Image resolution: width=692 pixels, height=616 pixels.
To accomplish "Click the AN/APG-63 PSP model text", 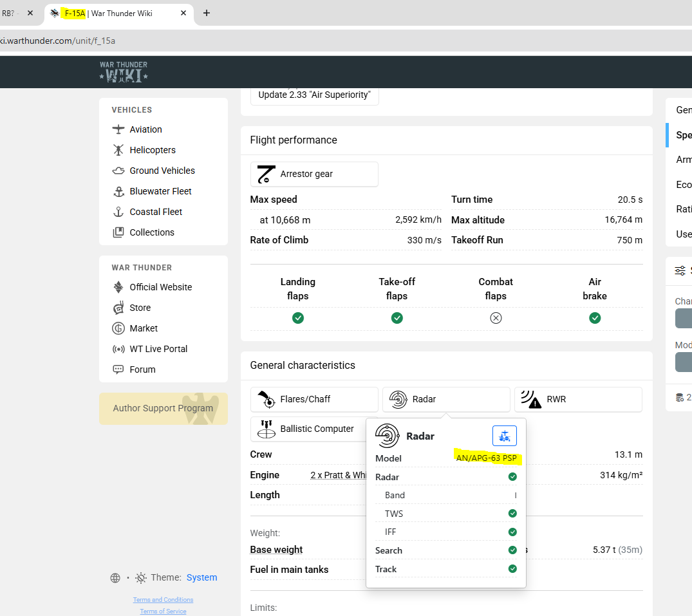I will 487,458.
